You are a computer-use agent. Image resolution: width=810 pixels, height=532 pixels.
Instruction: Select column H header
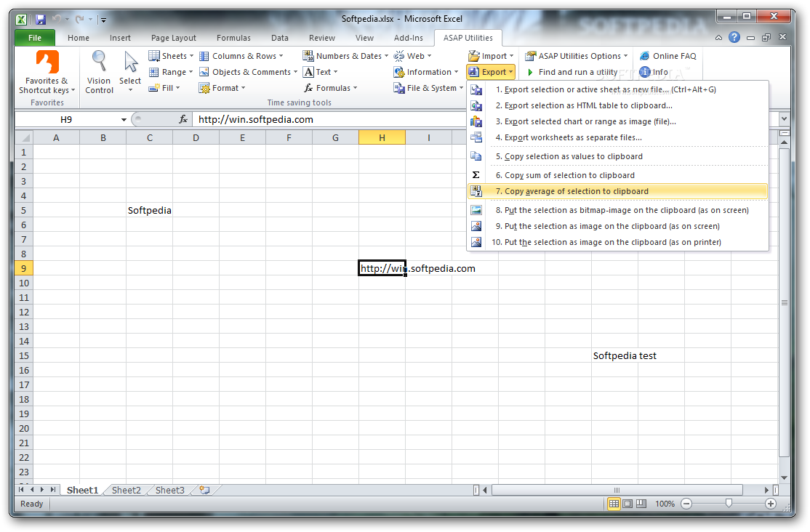tap(382, 138)
